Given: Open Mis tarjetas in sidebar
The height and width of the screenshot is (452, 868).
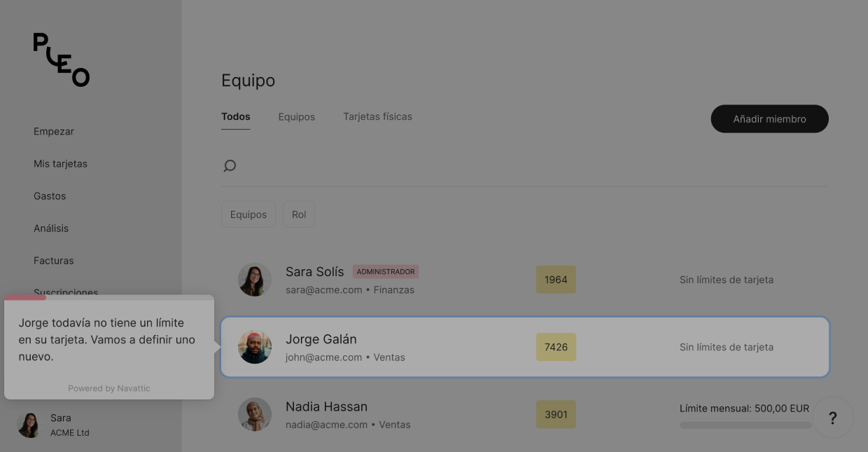Looking at the screenshot, I should pos(60,164).
